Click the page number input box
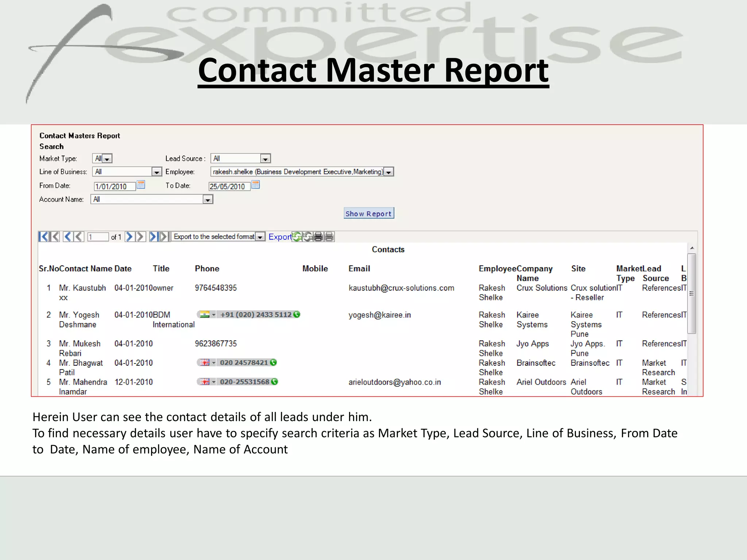Image resolution: width=747 pixels, height=560 pixels. [x=98, y=237]
